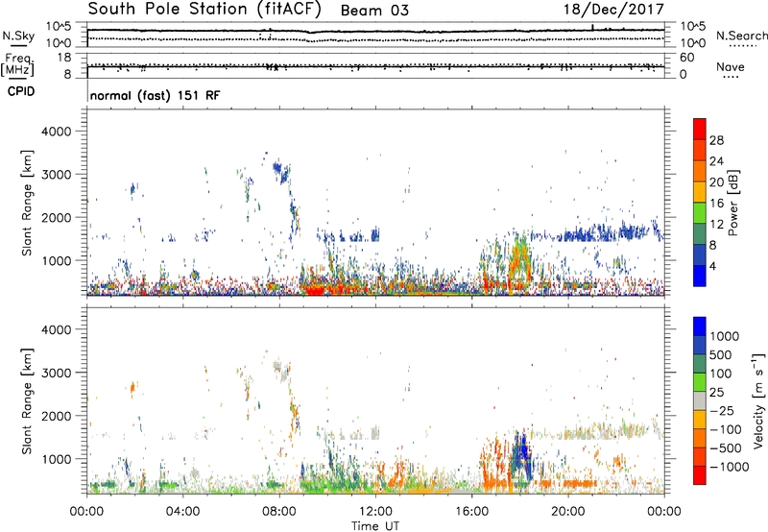Image resolution: width=768 pixels, height=532 pixels.
Task: Click the 3000 tick in power panel
Action: pyautogui.click(x=57, y=175)
